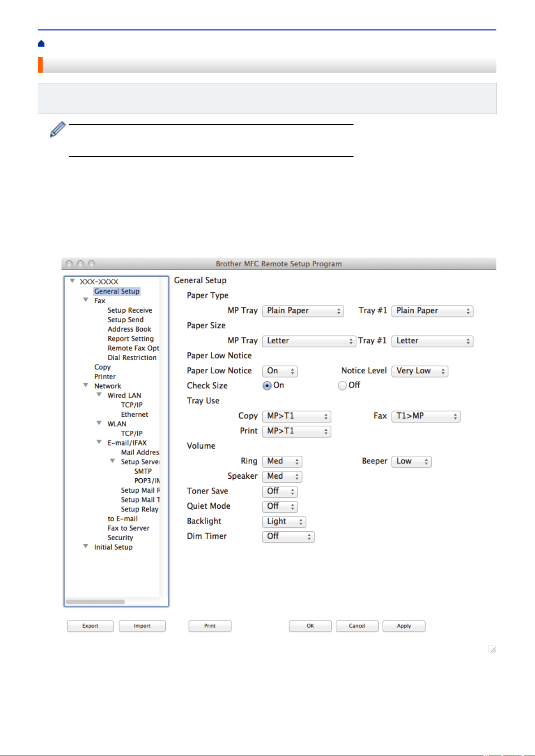Select Check Size On radio button
The width and height of the screenshot is (535, 756).
(x=267, y=385)
